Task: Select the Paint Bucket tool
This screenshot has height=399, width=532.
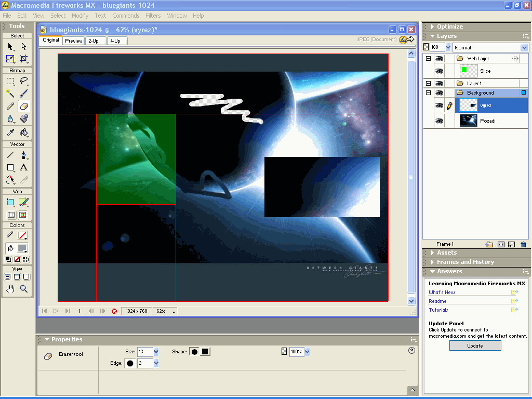Action: pyautogui.click(x=23, y=132)
